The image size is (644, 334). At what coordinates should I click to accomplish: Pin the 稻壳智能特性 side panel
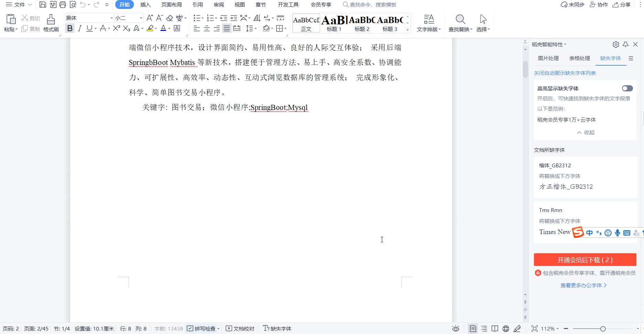[x=626, y=44]
